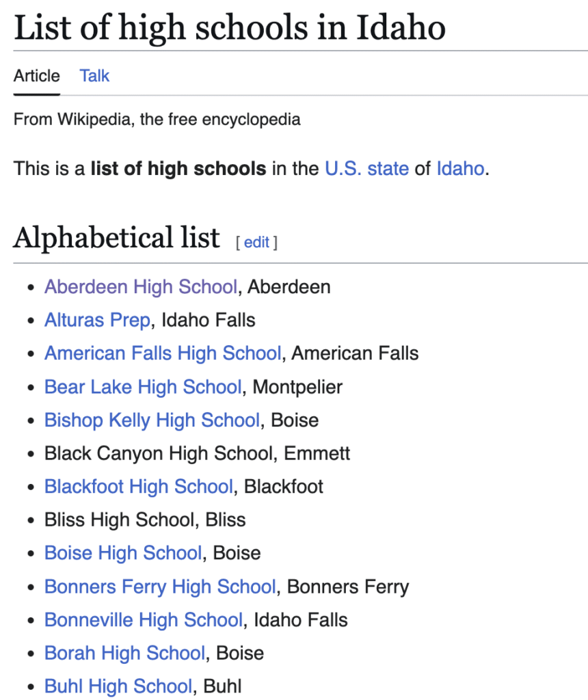Open Borah High School article
This screenshot has height=700, width=588.
(x=124, y=653)
